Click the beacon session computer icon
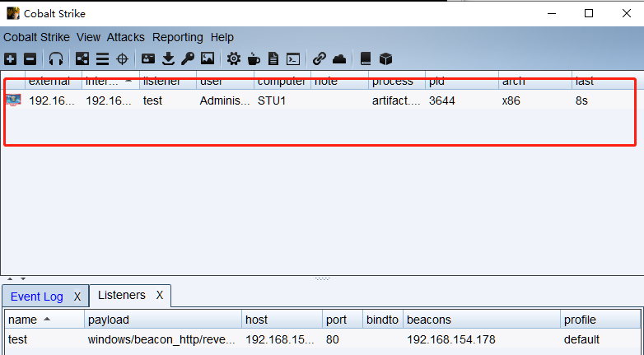The image size is (644, 355). click(x=13, y=100)
